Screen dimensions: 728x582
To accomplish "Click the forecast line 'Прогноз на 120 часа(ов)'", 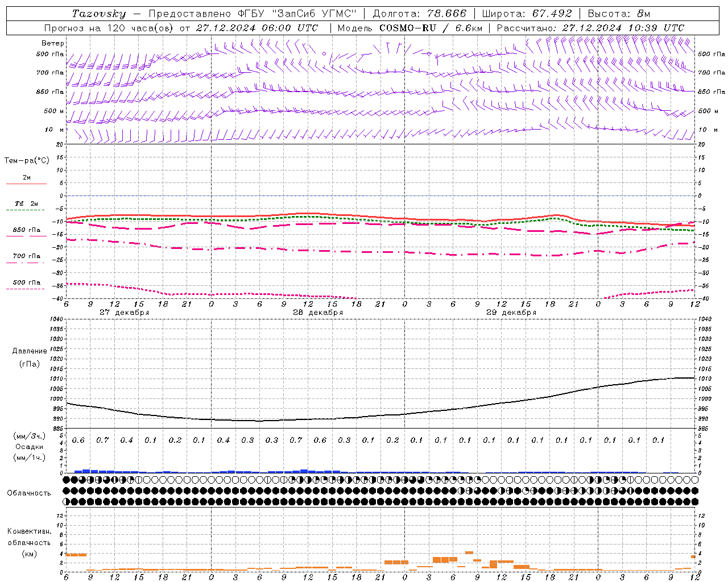I will [x=109, y=28].
